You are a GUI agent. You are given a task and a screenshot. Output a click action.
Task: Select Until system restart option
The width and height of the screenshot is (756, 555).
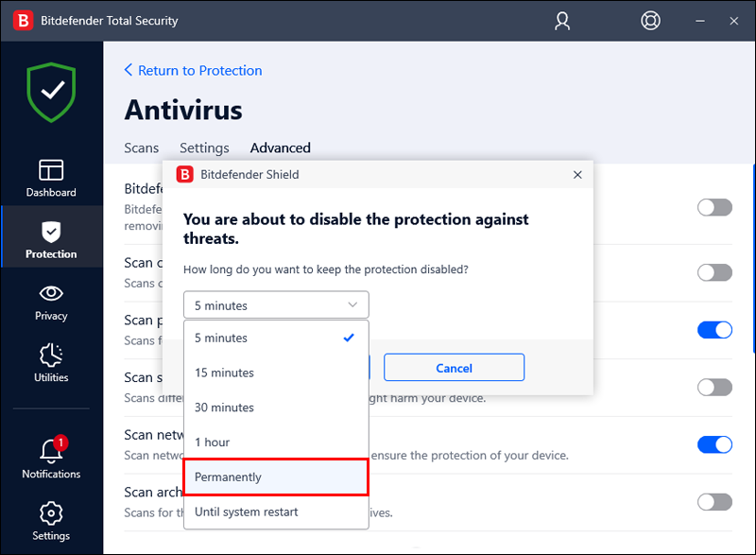coord(276,512)
